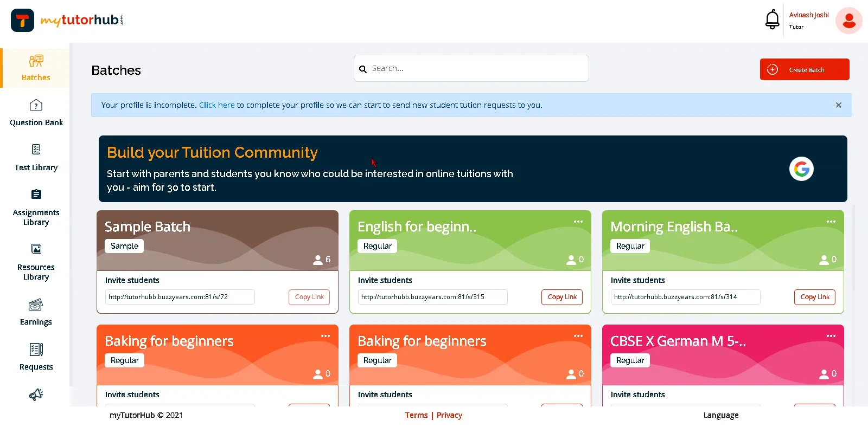868x427 pixels.
Task: Open Resources Library from sidebar
Action: [36, 262]
